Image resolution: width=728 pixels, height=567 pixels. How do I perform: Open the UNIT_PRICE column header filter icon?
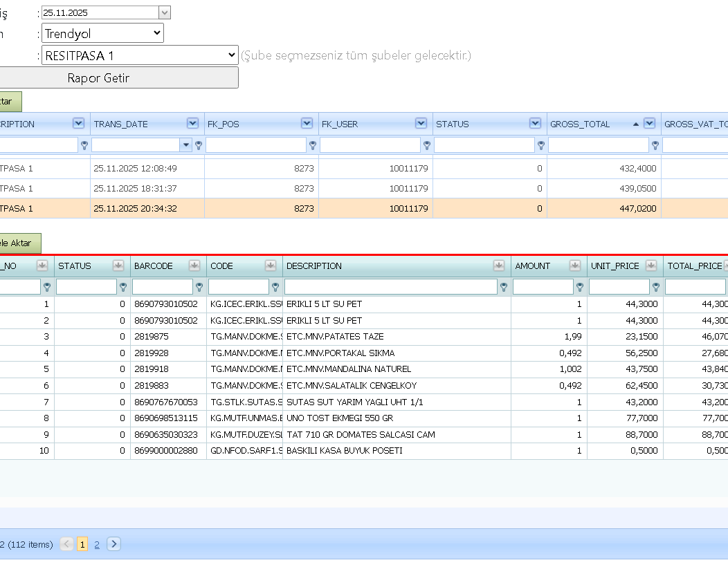[x=651, y=266]
